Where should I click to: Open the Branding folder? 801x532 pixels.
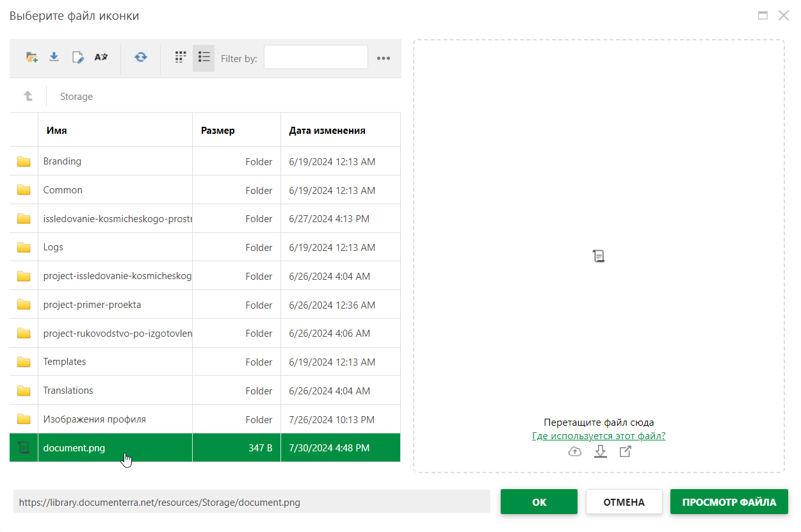(62, 161)
